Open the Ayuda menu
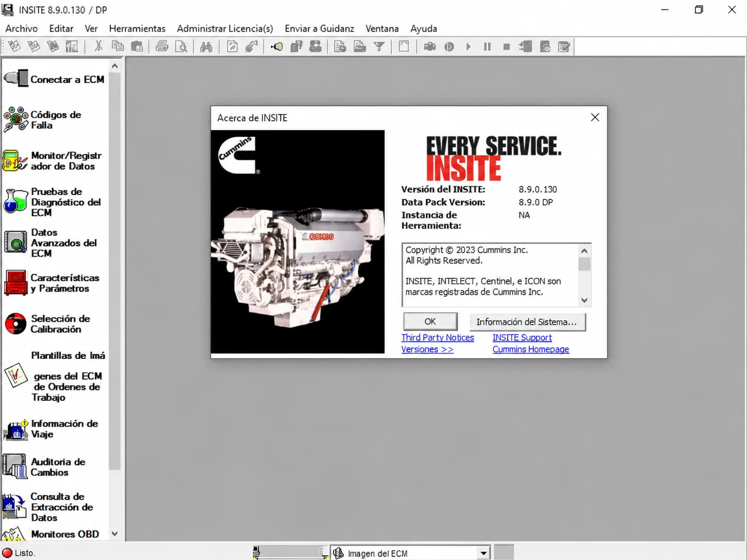This screenshot has height=560, width=747. coord(424,28)
